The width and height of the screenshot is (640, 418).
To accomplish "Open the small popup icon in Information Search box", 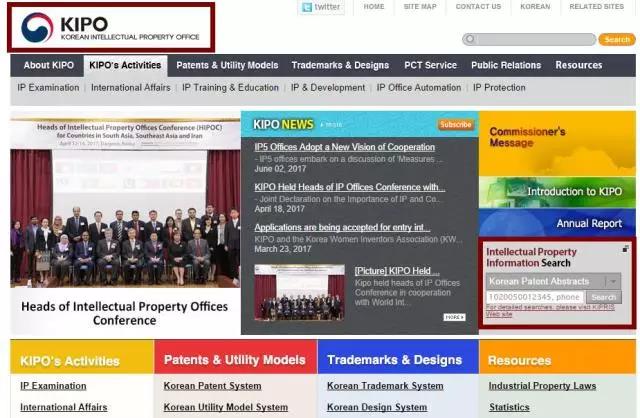I will pos(625,249).
